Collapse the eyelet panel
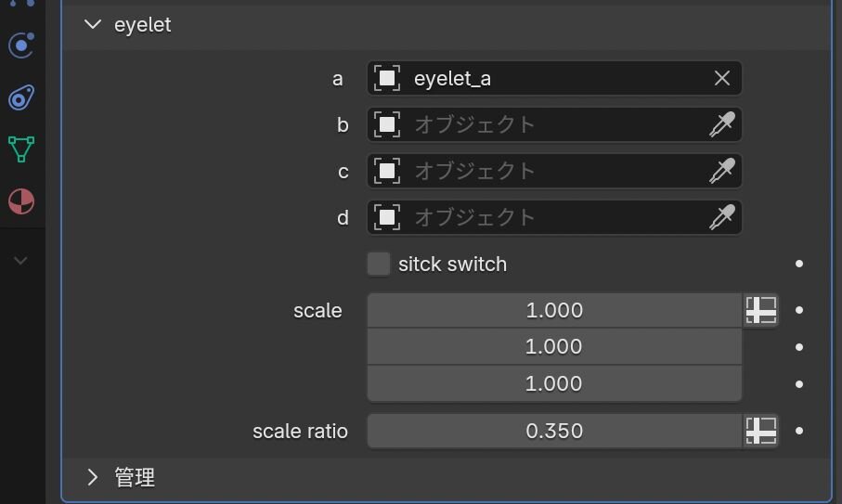The width and height of the screenshot is (842, 504). click(x=92, y=25)
